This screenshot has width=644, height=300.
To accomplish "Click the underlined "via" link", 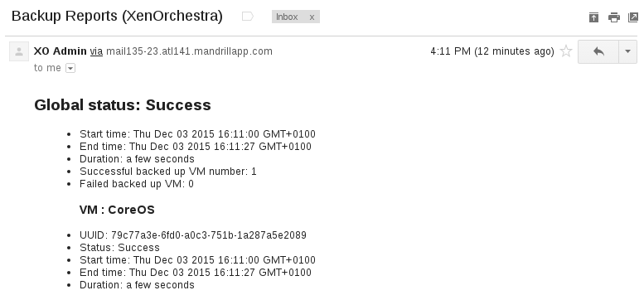I will (96, 51).
